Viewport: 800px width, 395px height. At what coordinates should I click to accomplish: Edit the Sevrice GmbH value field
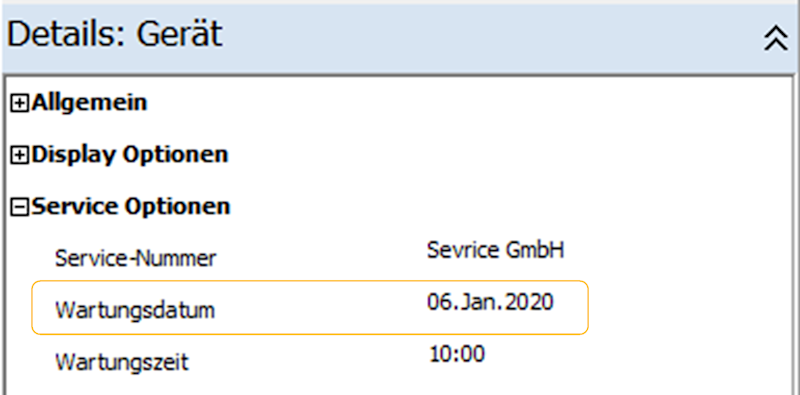495,251
